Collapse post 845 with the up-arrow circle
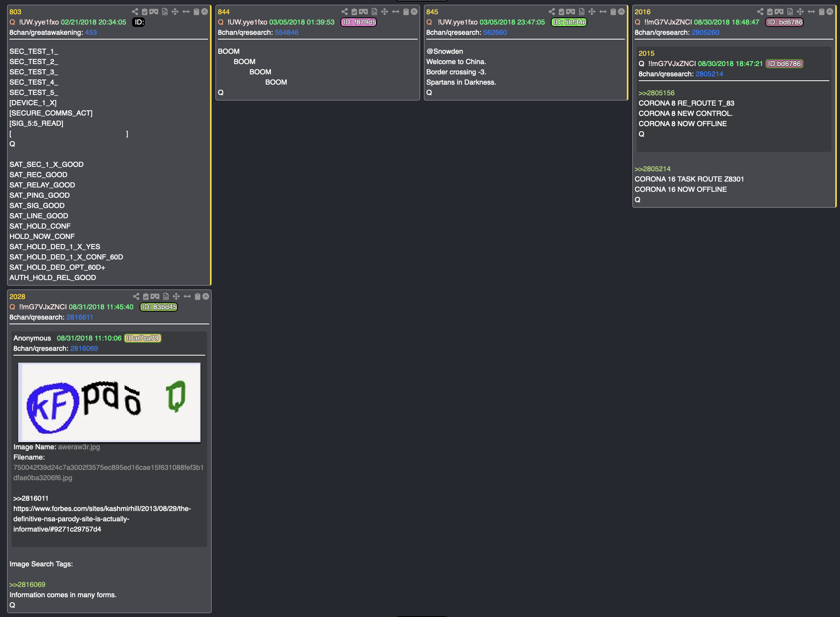 (621, 12)
